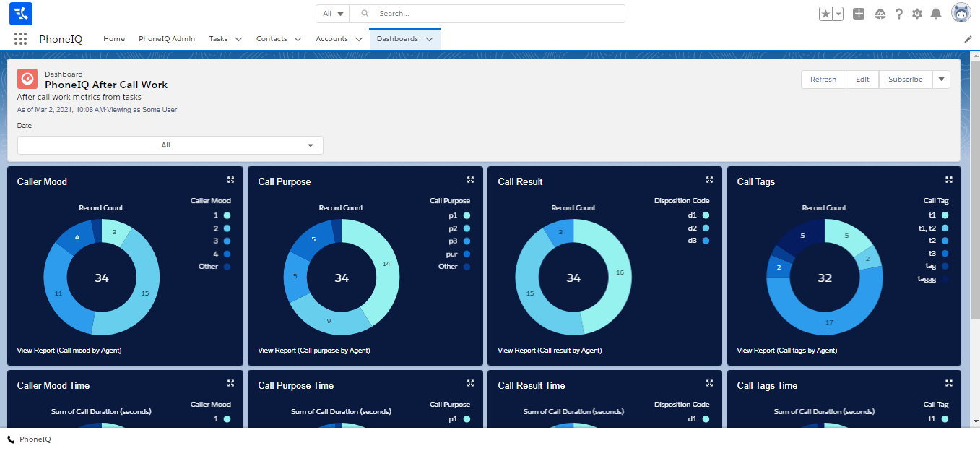Viewport: 980px width, 451px height.
Task: Click into the global Search field
Action: pos(498,14)
